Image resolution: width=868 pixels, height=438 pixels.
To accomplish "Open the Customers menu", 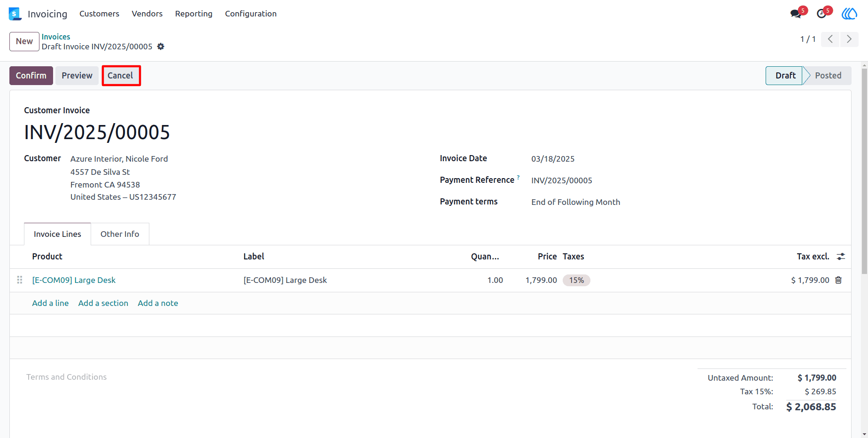I will click(99, 14).
